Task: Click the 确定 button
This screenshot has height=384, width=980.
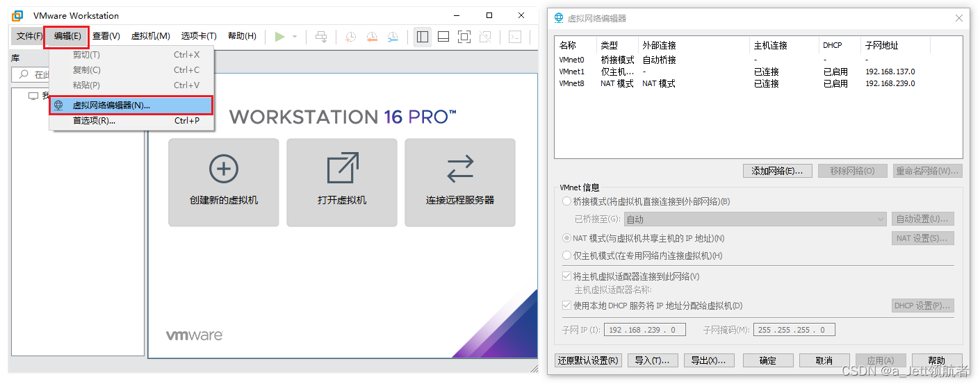Action: pos(768,360)
